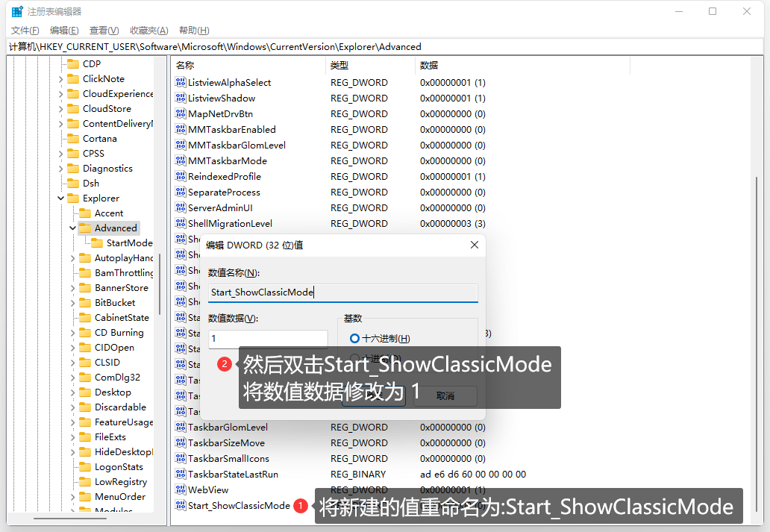770x532 pixels.
Task: Open the 查看(V) menu
Action: coord(104,31)
